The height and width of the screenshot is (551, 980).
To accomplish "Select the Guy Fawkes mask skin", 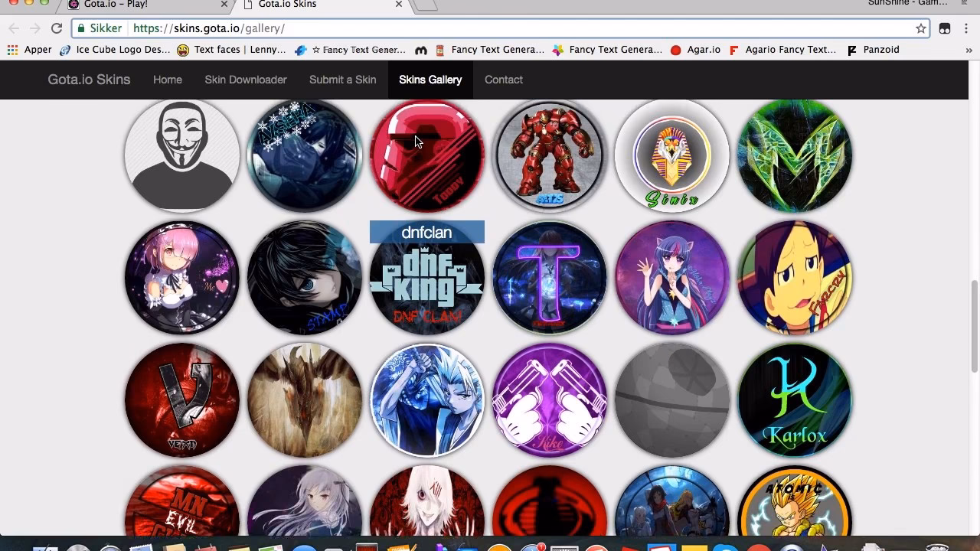I will pyautogui.click(x=182, y=155).
